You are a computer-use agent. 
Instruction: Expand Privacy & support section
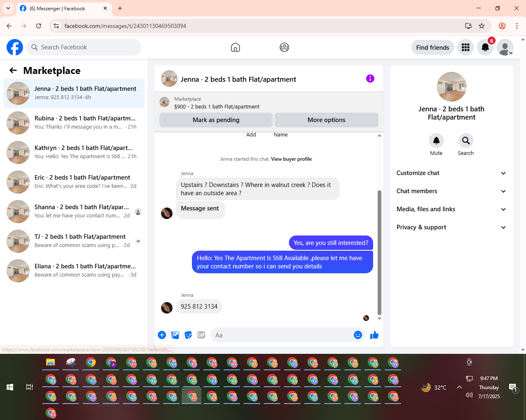pos(452,227)
